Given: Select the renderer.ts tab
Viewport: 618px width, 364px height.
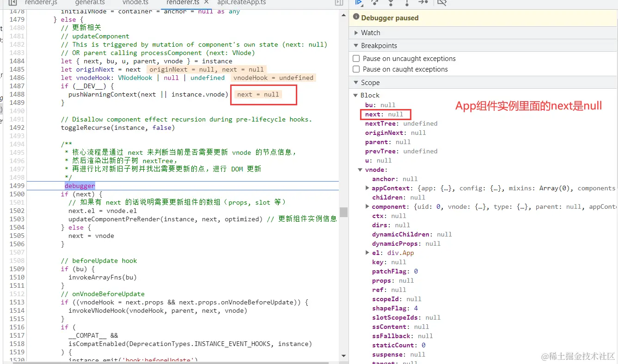Looking at the screenshot, I should pos(183,2).
